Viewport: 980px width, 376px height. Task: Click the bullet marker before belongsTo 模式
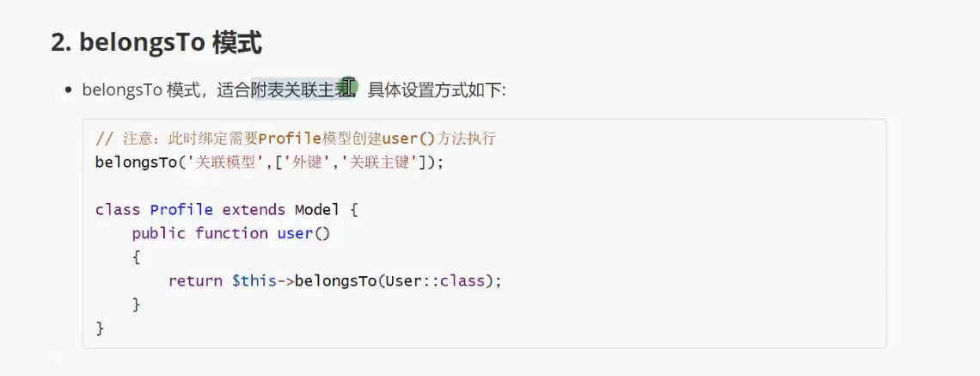(69, 90)
